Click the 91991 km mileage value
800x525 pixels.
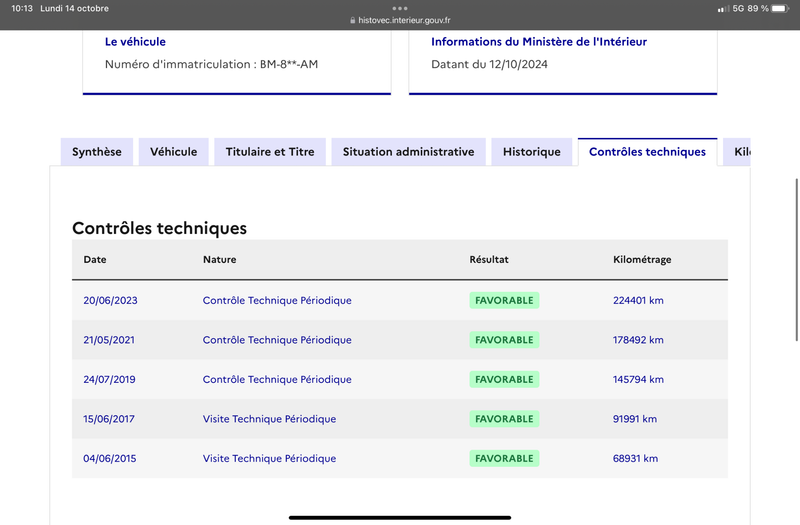(x=635, y=419)
